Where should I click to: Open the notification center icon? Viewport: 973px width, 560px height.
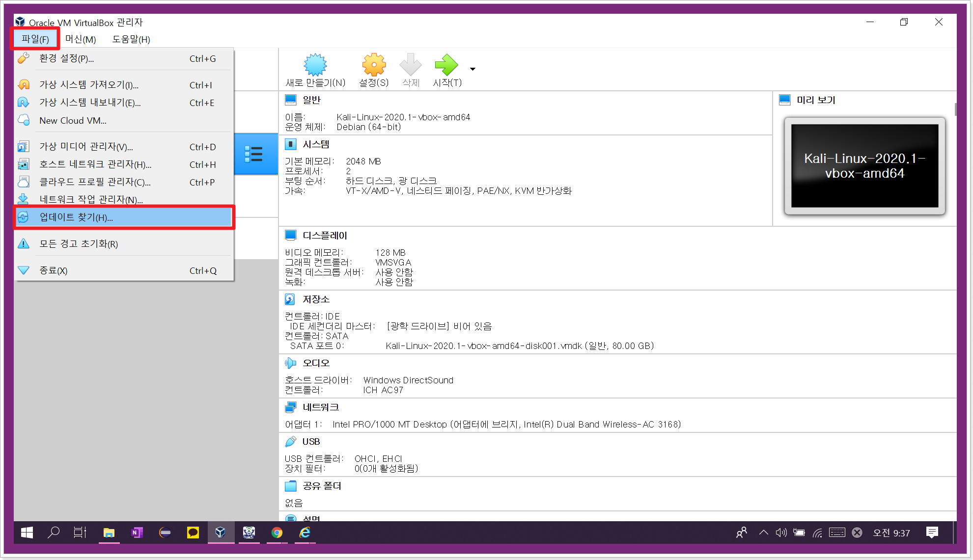(x=932, y=533)
